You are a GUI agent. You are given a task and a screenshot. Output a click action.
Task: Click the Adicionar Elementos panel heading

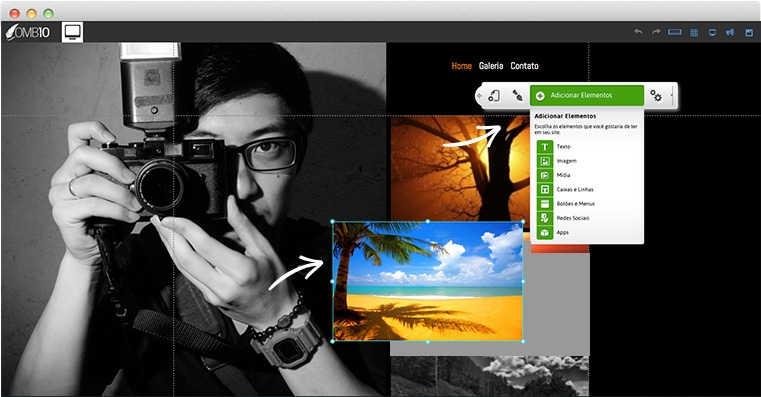[565, 116]
